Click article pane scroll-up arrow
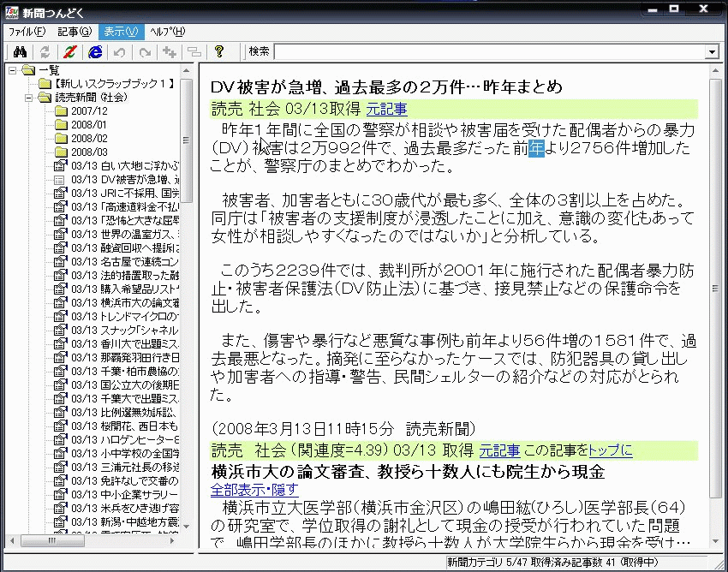Image resolution: width=728 pixels, height=572 pixels. pos(715,71)
